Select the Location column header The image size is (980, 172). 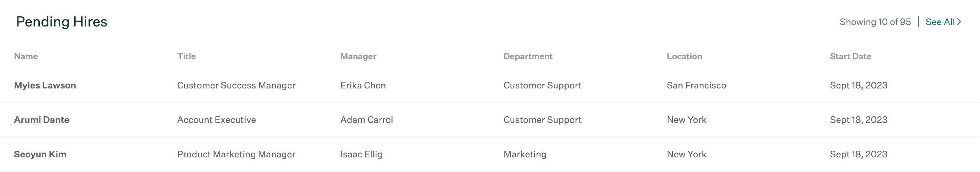pos(684,56)
